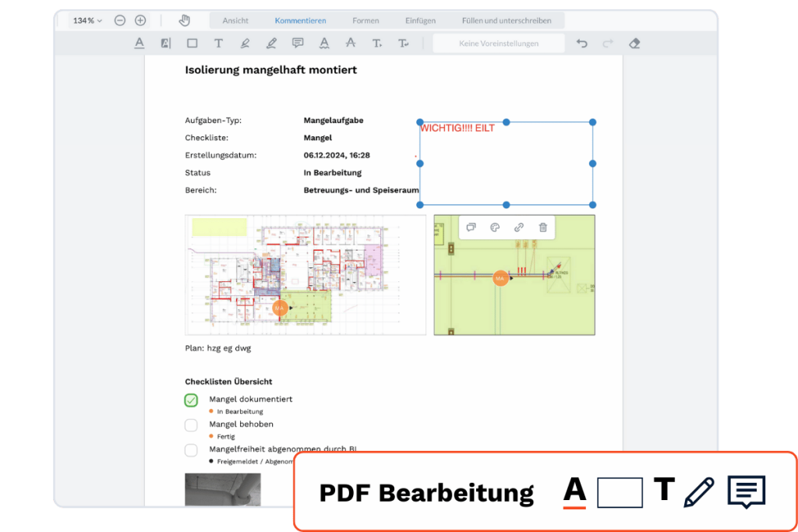Switch to the Ansicht tab

tap(236, 20)
